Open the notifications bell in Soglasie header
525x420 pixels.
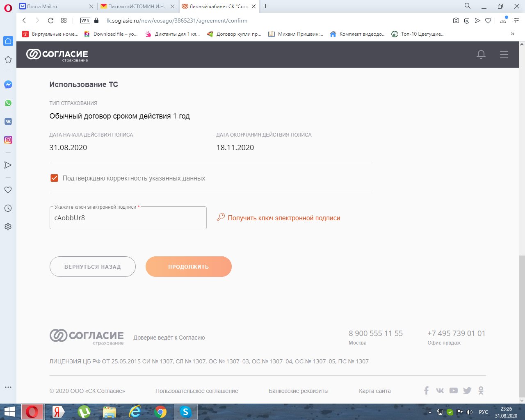click(x=481, y=55)
